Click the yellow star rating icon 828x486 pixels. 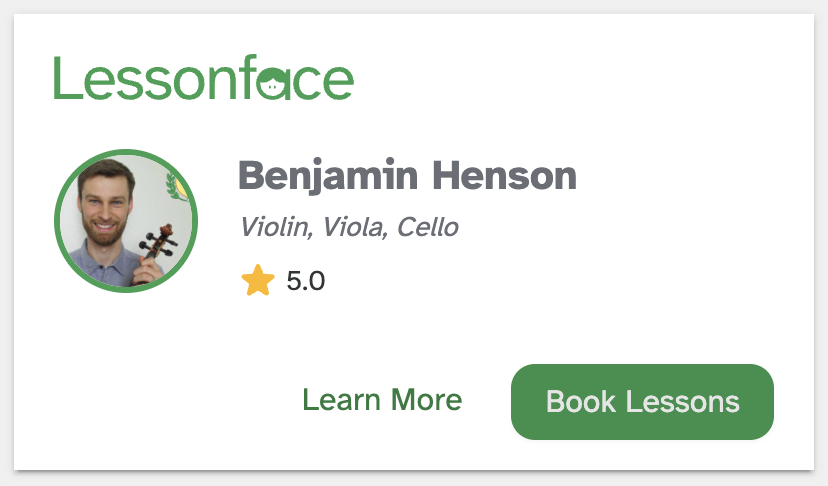coord(258,281)
